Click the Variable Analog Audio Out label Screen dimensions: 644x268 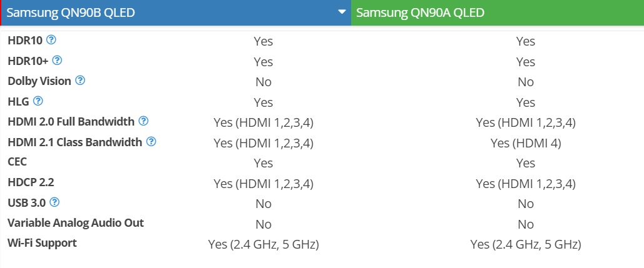click(76, 223)
